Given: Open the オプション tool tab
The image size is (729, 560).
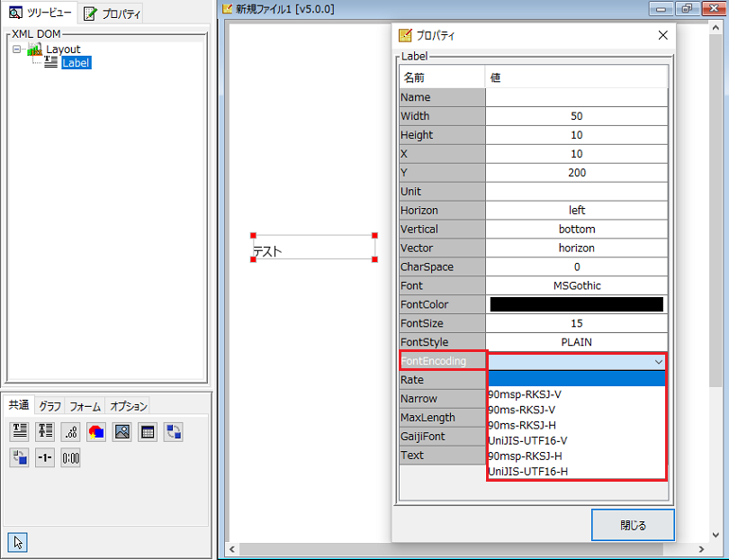Looking at the screenshot, I should 128,406.
